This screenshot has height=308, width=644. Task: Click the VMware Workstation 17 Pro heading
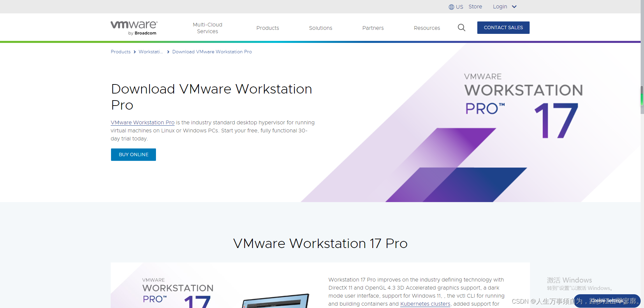click(320, 244)
